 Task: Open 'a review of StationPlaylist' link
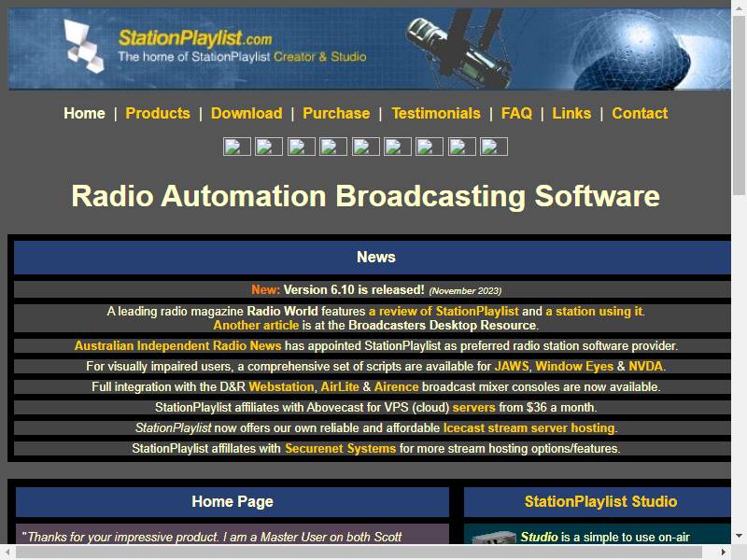coord(444,312)
